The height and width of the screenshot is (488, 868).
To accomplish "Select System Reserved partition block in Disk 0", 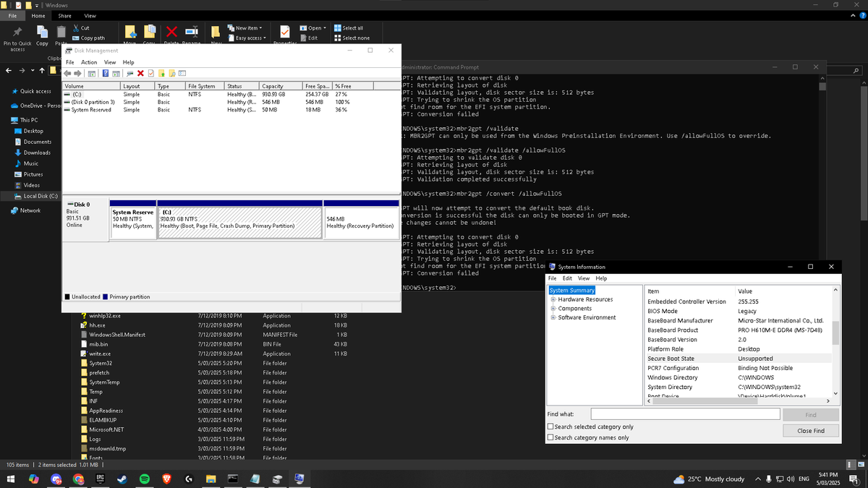I will [133, 221].
